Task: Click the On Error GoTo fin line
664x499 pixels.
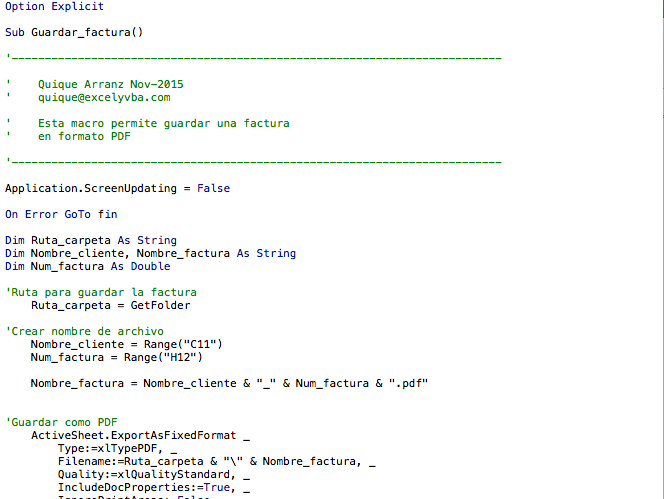Action: click(x=61, y=214)
